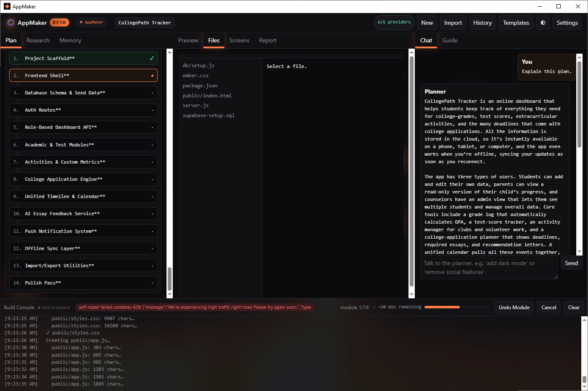Open file db/setup.js
The height and width of the screenshot is (391, 588).
click(x=198, y=65)
